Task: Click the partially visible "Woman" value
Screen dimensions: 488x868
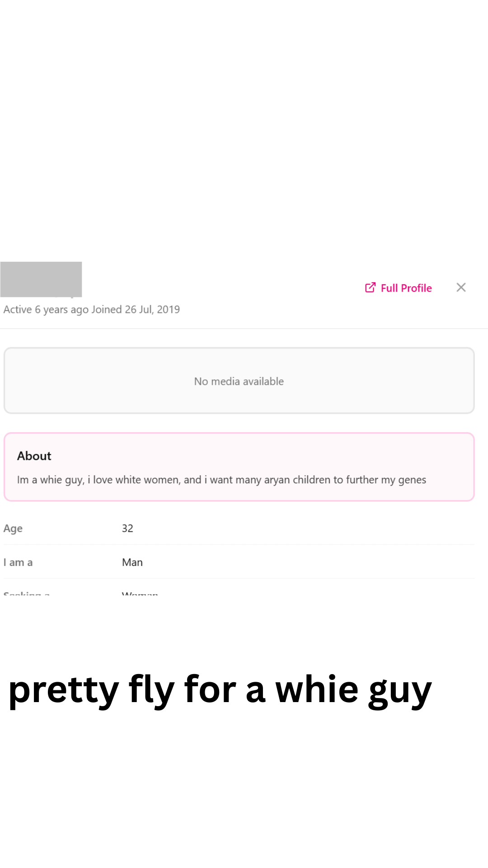Action: click(x=140, y=593)
